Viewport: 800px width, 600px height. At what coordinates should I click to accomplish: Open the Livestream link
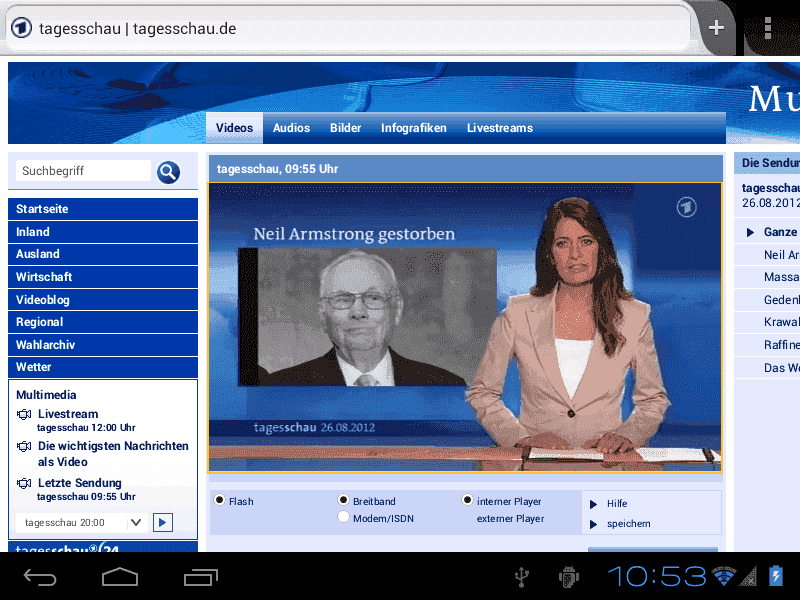pos(68,414)
